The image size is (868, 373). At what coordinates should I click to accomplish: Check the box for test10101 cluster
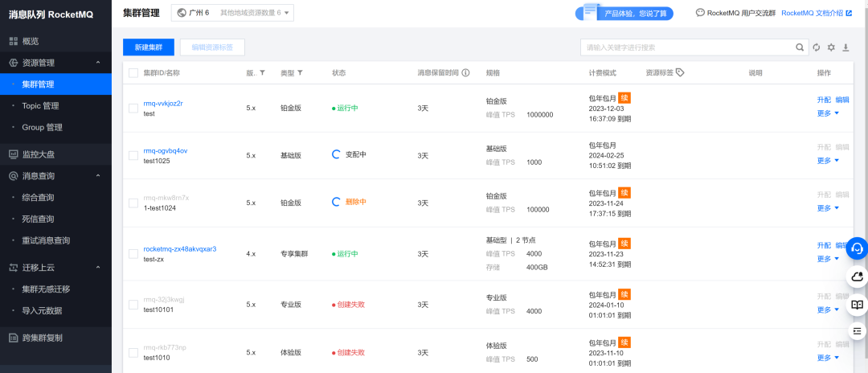133,305
